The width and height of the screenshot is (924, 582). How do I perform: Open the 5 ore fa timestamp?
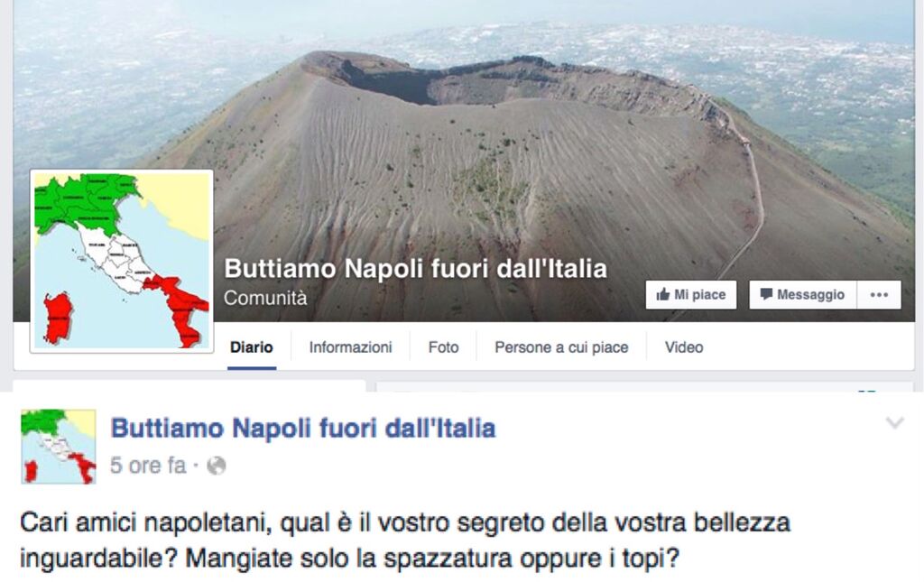coord(148,466)
